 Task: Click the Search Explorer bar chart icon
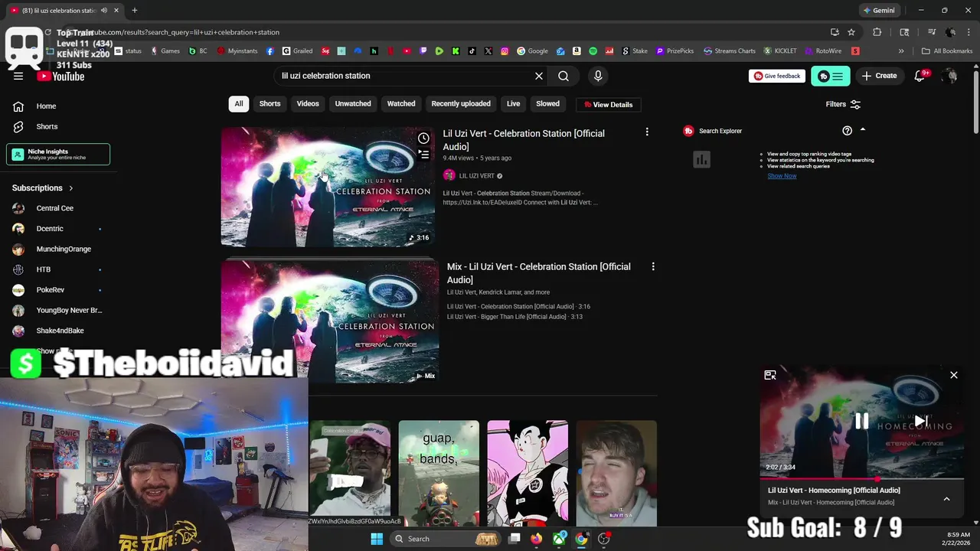pyautogui.click(x=701, y=159)
